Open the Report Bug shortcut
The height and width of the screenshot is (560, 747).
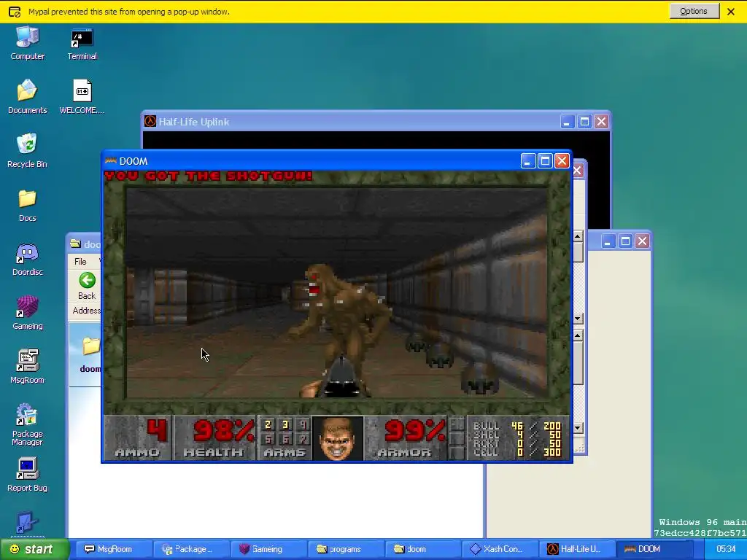pyautogui.click(x=27, y=475)
